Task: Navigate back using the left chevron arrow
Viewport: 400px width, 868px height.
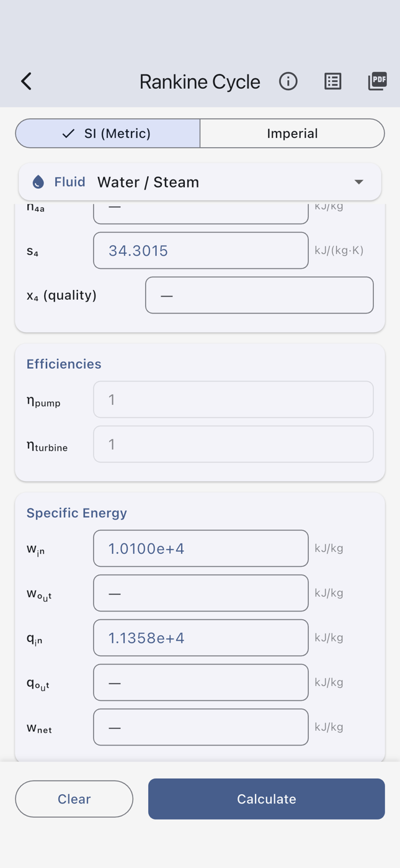Action: click(26, 81)
